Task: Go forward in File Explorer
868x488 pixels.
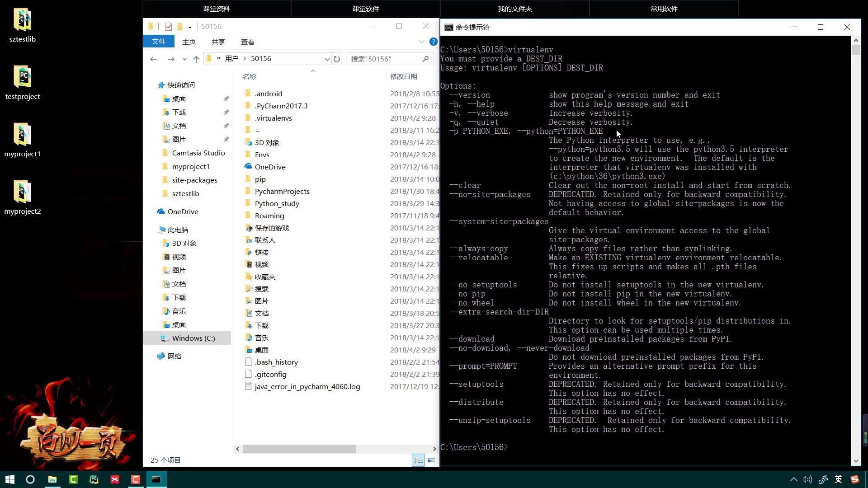Action: pyautogui.click(x=170, y=59)
